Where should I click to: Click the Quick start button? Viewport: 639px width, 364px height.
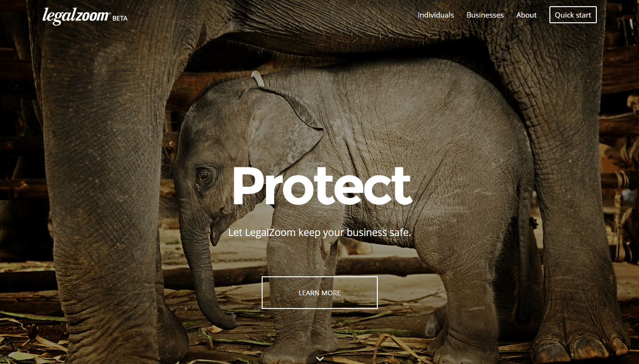pyautogui.click(x=573, y=15)
